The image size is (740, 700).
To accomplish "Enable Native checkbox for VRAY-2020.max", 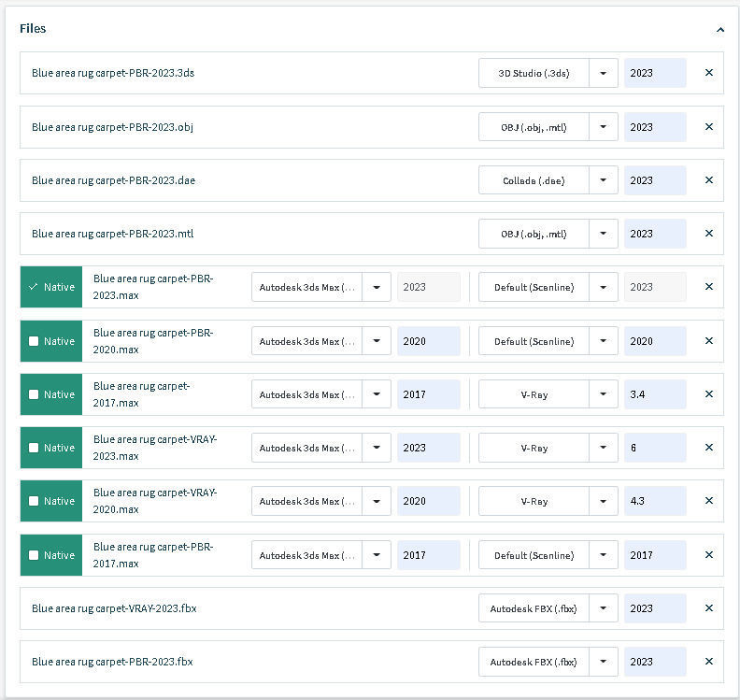I will 34,501.
